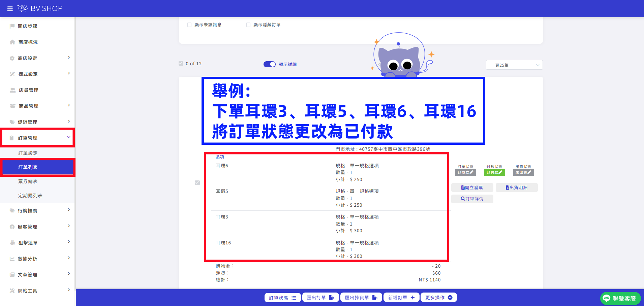Click the 聯繫客服 text label

coord(624,299)
